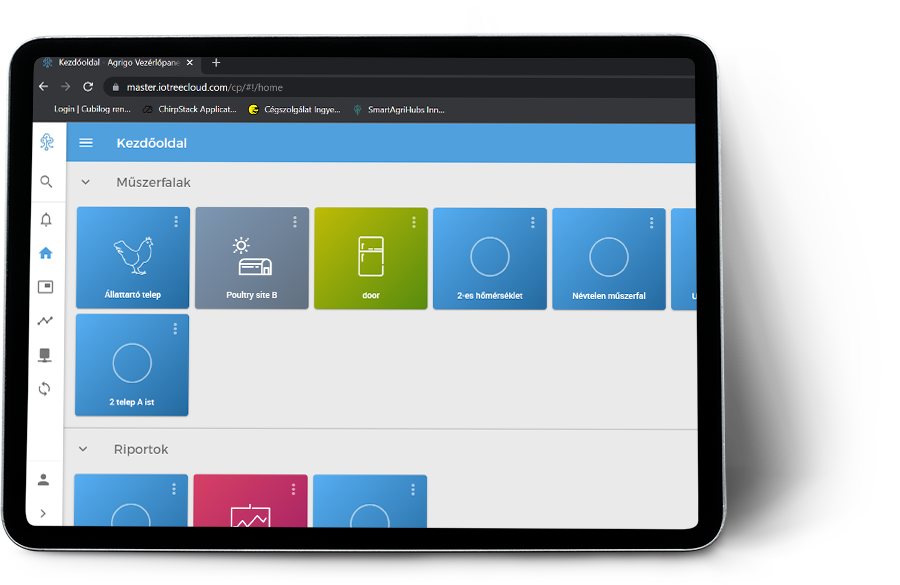900x585 pixels.
Task: Open options menu on Poultry site B card
Action: point(295,222)
